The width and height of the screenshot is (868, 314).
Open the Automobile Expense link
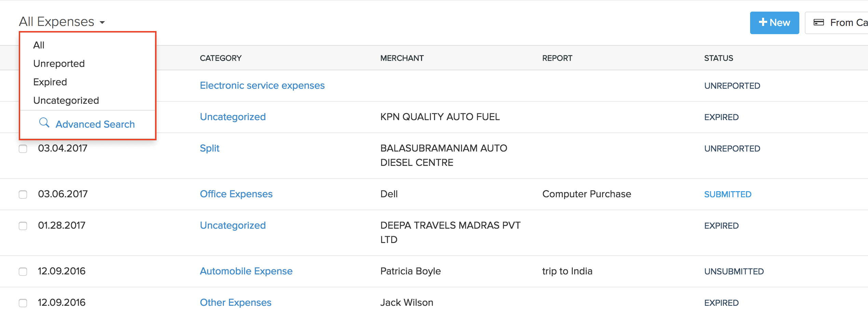(x=246, y=271)
